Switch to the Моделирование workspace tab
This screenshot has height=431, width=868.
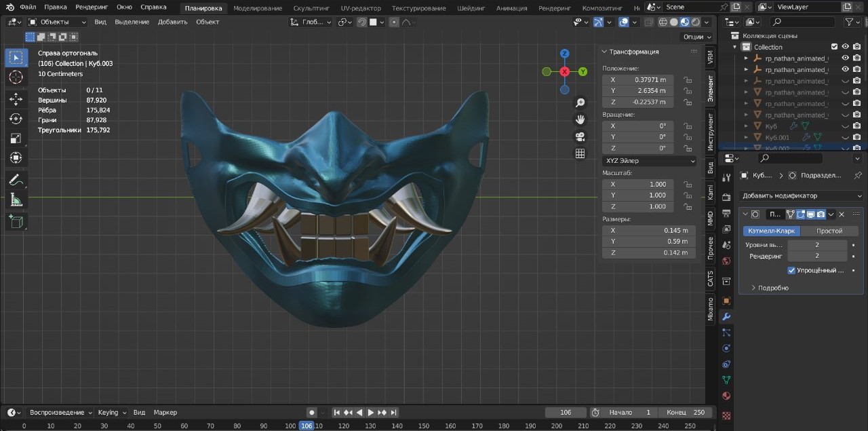click(x=258, y=8)
